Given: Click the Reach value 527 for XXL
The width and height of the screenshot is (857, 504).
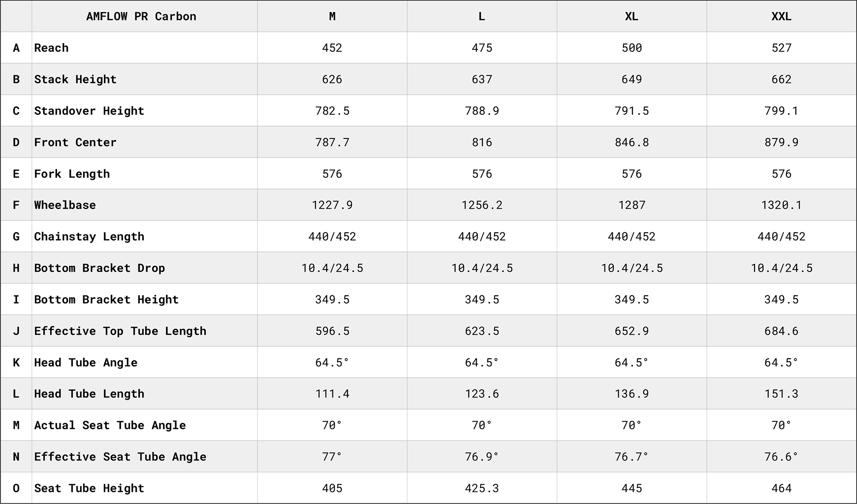Looking at the screenshot, I should pos(781,48).
